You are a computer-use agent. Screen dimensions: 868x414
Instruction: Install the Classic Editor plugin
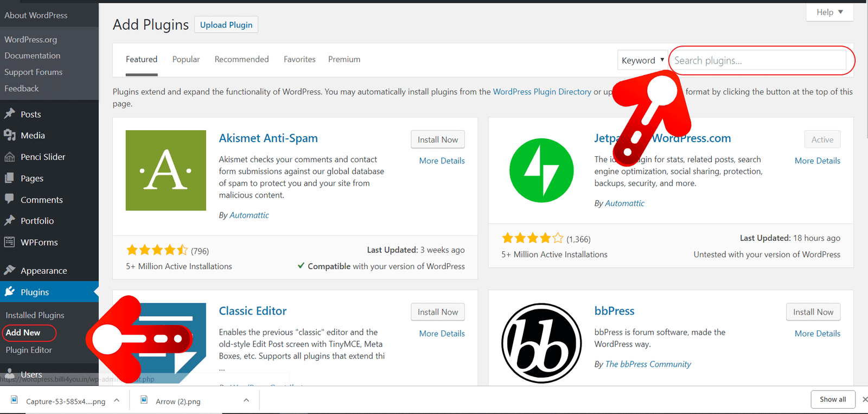click(438, 312)
